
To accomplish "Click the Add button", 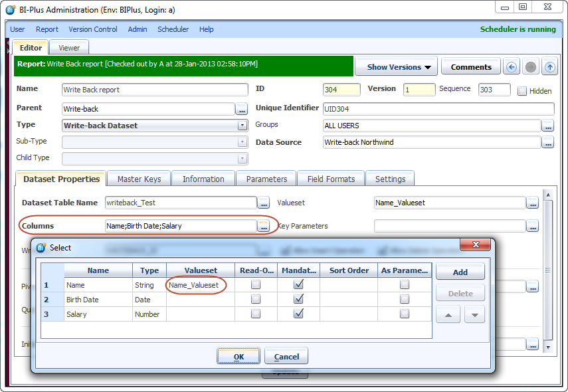I will pos(460,272).
